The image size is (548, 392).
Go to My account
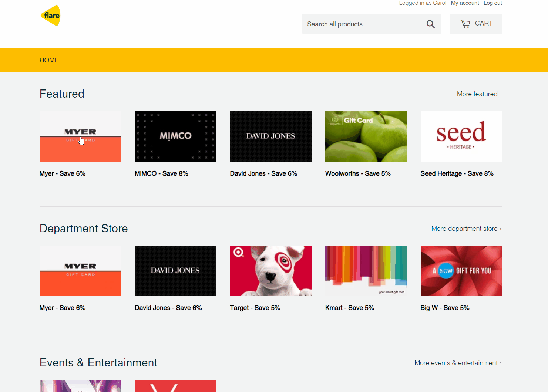point(465,3)
